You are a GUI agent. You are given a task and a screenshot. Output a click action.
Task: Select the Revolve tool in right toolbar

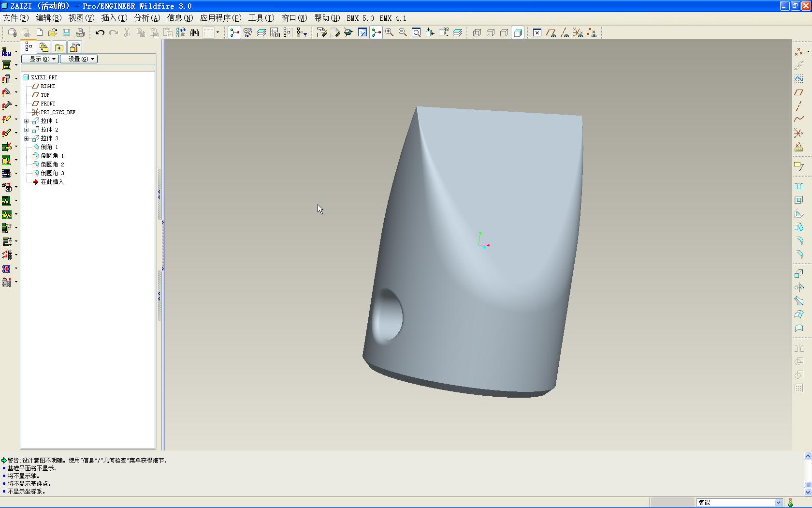799,287
